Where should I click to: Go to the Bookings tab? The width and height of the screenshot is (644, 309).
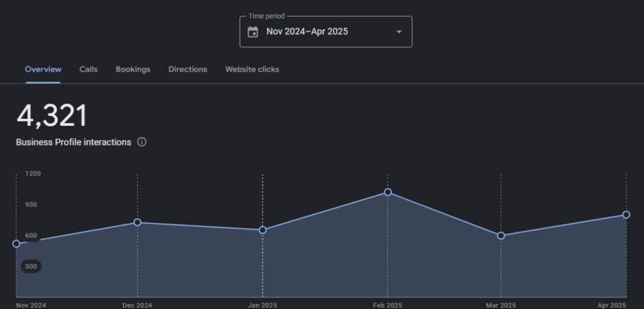[133, 69]
